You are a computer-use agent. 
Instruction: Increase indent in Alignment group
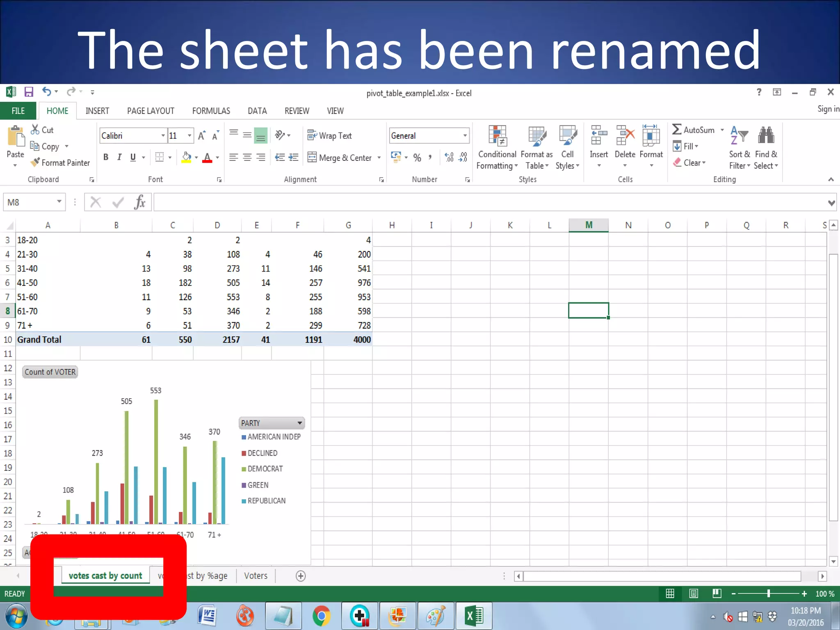294,157
